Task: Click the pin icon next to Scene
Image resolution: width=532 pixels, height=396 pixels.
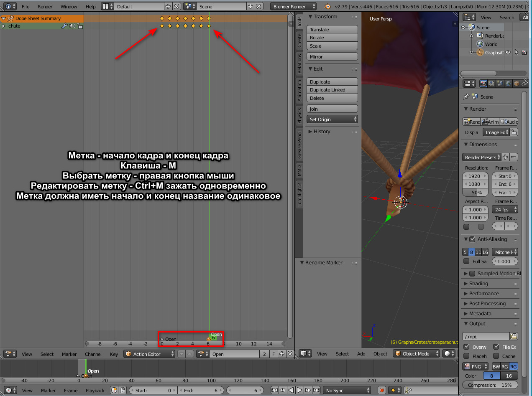Action: [x=465, y=96]
